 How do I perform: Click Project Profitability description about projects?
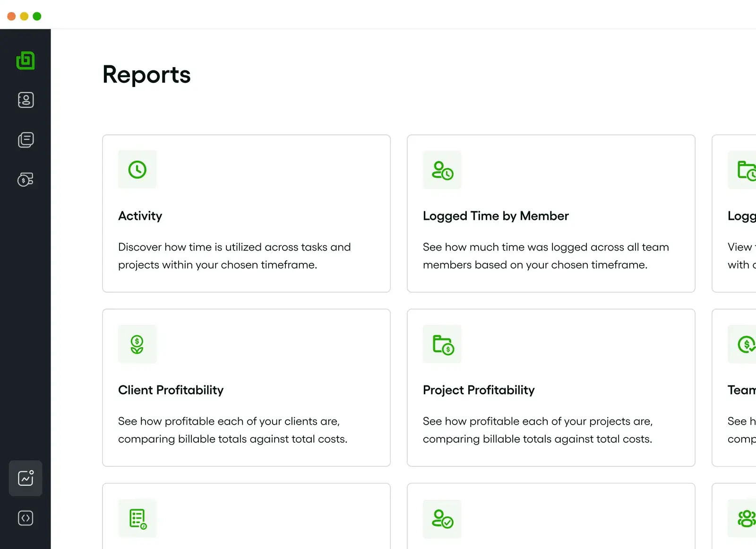pyautogui.click(x=538, y=430)
